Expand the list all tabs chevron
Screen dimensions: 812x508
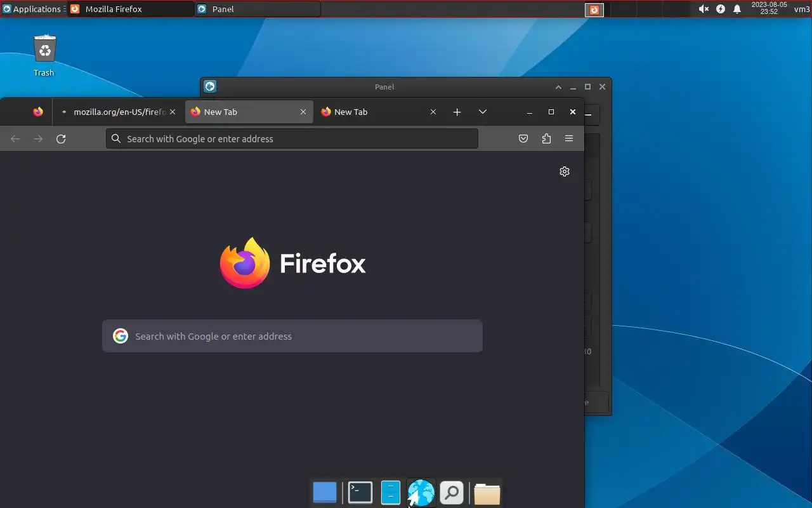click(483, 112)
